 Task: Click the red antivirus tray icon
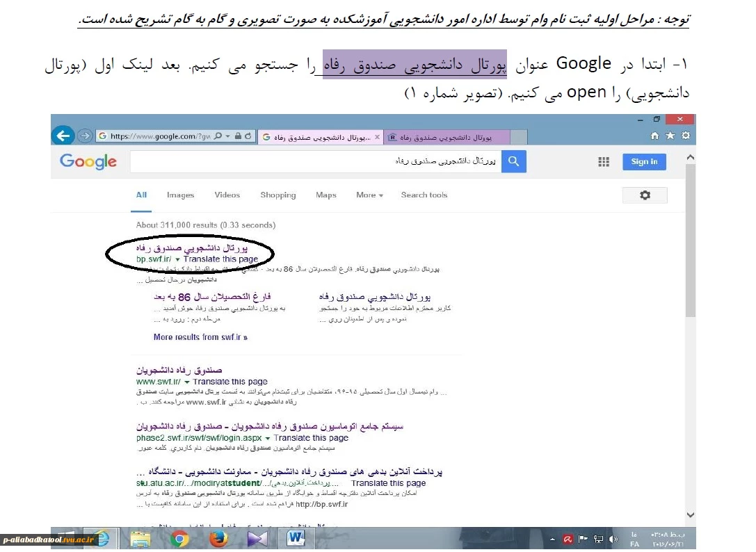568,539
